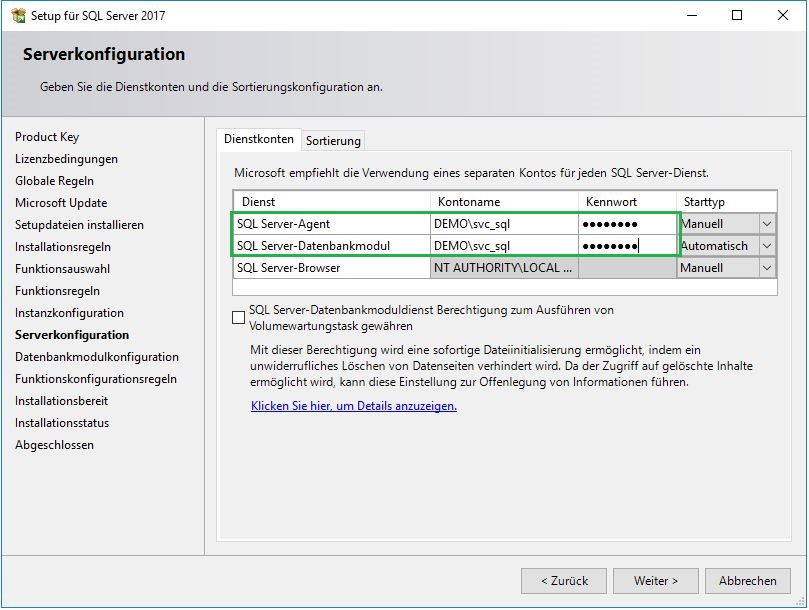809x610 pixels.
Task: Select 'Lizenzbedingungen' in the sidebar
Action: coord(66,159)
